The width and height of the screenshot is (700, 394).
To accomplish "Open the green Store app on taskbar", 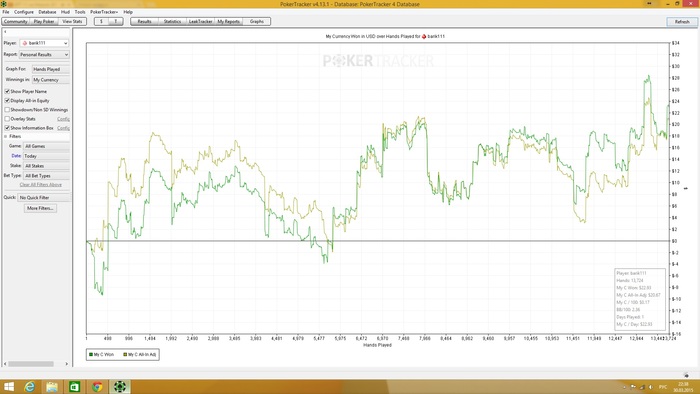I will tap(75, 386).
